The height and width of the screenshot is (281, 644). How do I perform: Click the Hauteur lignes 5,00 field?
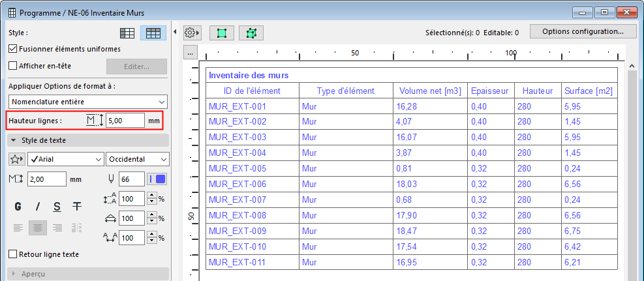[125, 121]
